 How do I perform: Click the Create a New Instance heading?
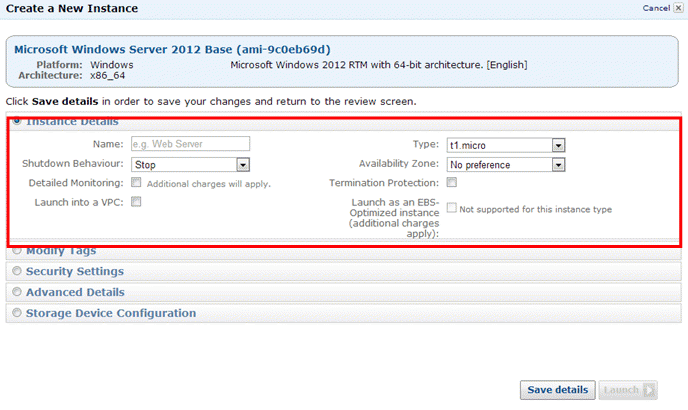(72, 8)
